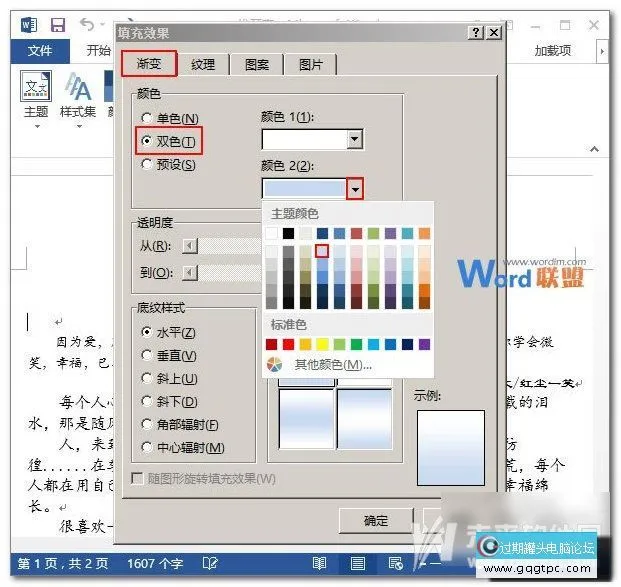Open 其他颜色(M)... color options
This screenshot has height=587, width=621.
333,364
